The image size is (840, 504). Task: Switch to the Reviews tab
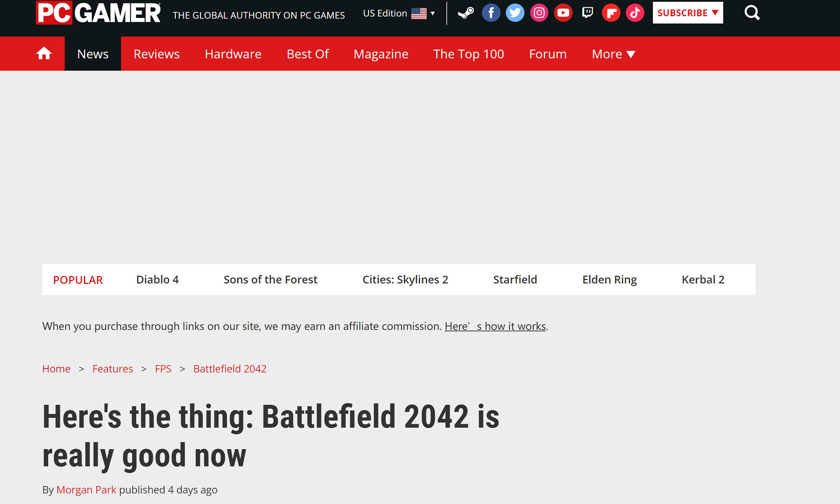coord(156,54)
